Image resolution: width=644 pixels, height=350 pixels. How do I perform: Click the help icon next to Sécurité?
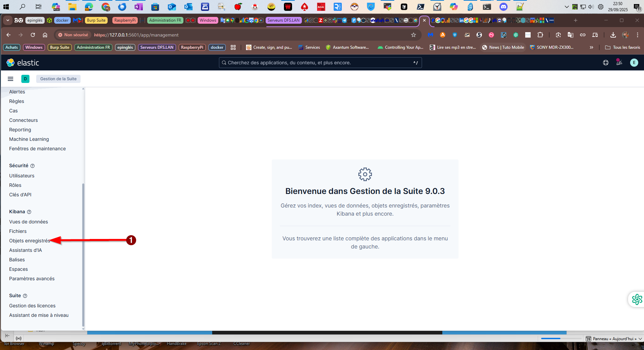32,166
